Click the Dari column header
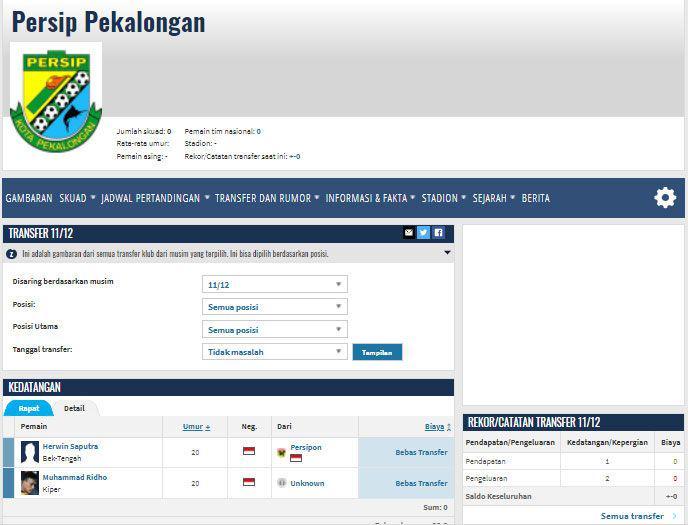The height and width of the screenshot is (525, 688). 284,426
